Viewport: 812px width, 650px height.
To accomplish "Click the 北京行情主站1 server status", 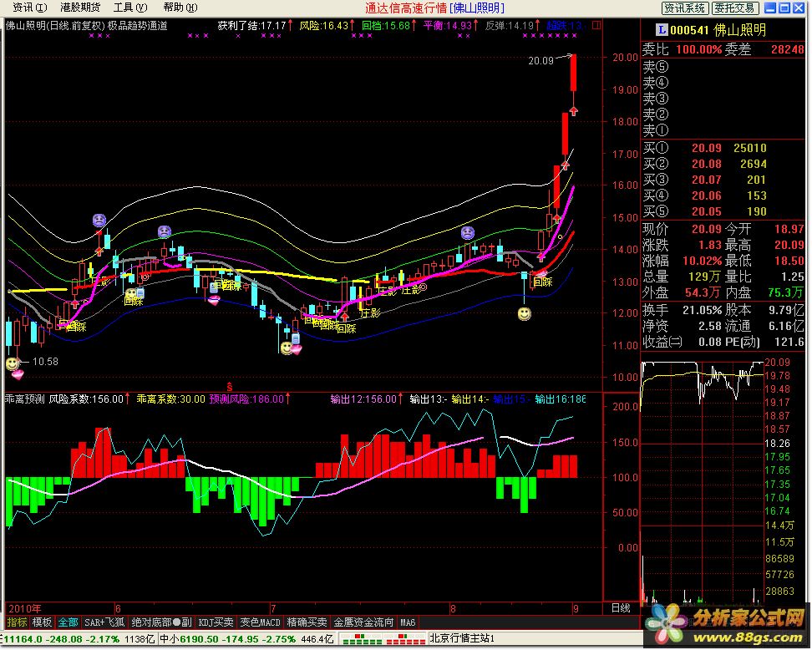I will (x=462, y=639).
